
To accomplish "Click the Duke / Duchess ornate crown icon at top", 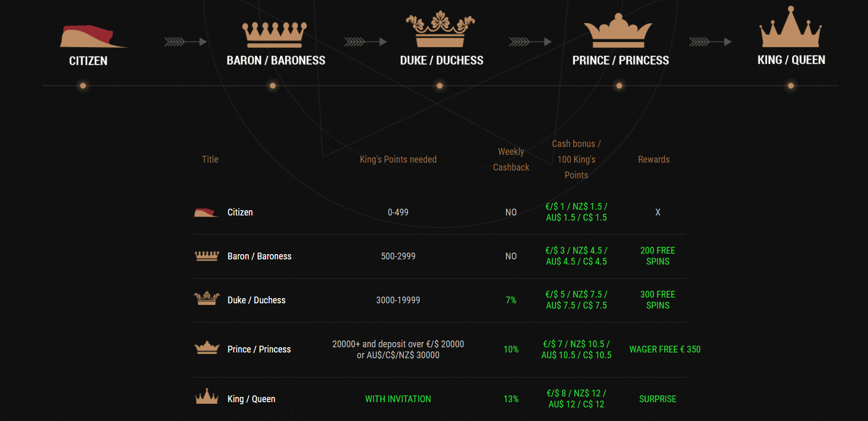I will pos(440,29).
